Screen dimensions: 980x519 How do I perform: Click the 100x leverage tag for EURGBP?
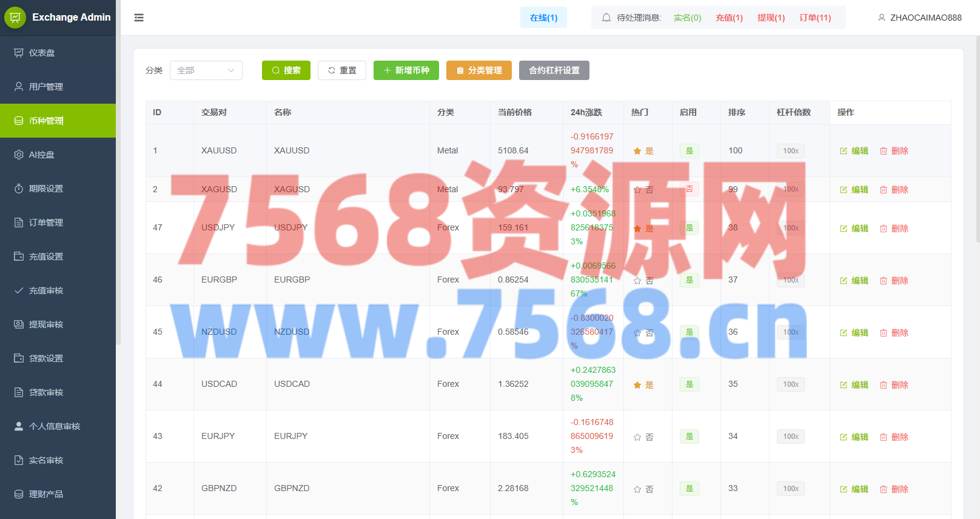point(790,280)
